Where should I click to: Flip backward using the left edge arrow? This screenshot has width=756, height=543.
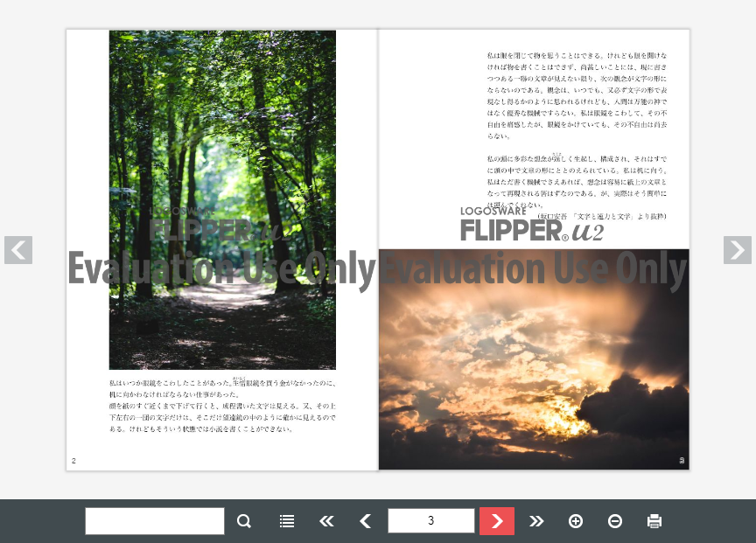pos(17,250)
